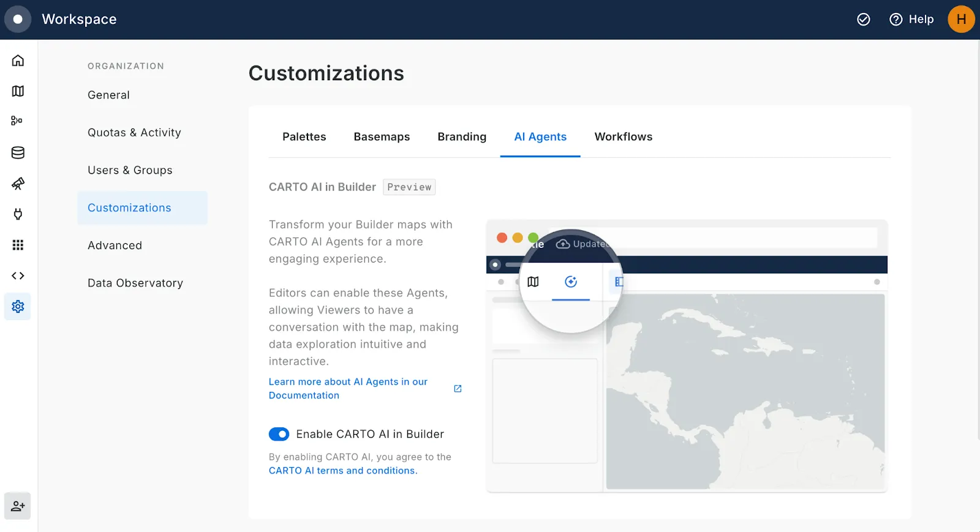Click the status checkmark icon in header
This screenshot has height=532, width=980.
(x=863, y=20)
